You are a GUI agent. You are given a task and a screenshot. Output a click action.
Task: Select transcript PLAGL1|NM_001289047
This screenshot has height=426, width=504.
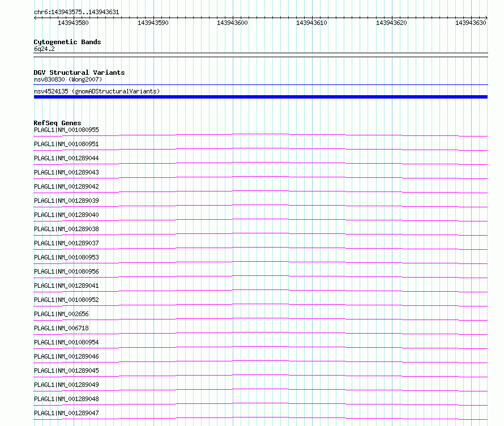[x=66, y=413]
